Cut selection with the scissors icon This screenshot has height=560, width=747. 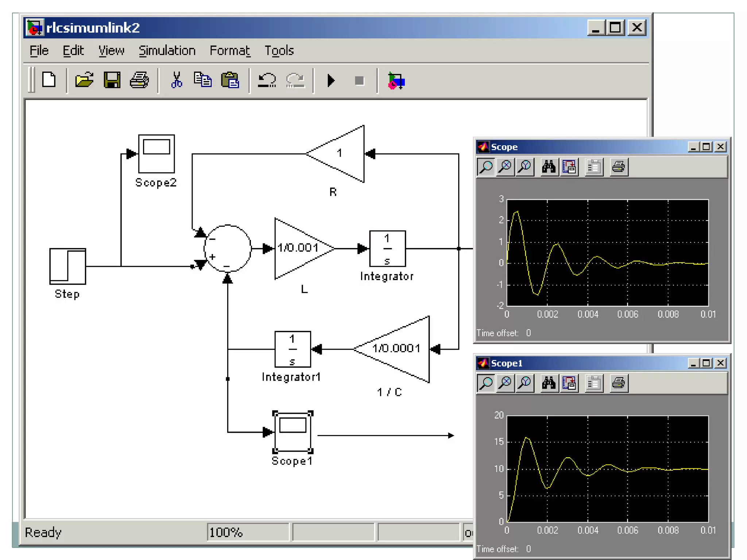pos(177,80)
